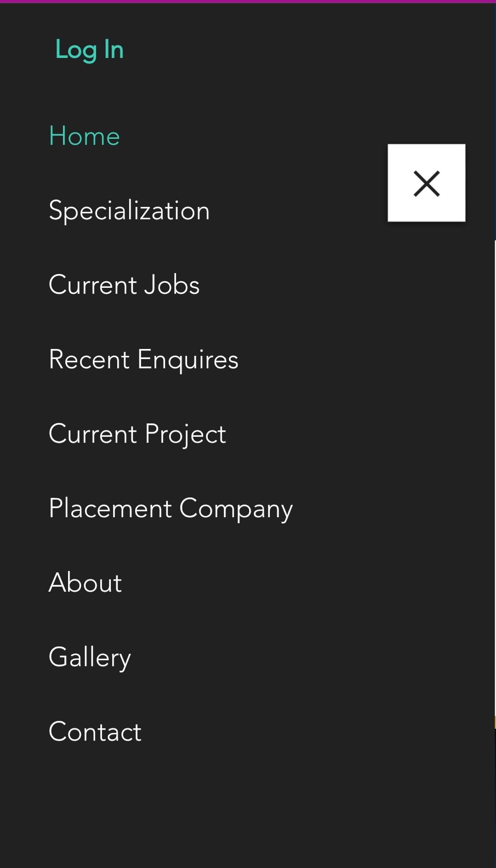This screenshot has height=868, width=496.
Task: Go to the Home page
Action: click(85, 136)
